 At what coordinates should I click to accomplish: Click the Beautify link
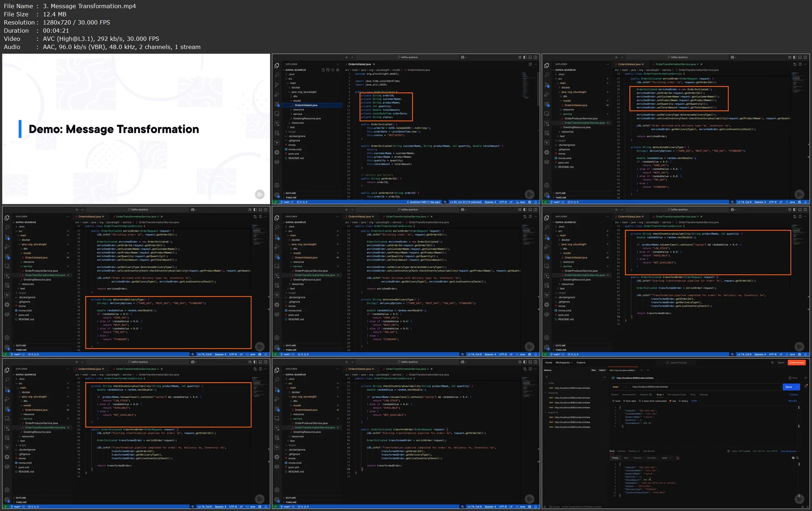pyautogui.click(x=792, y=401)
